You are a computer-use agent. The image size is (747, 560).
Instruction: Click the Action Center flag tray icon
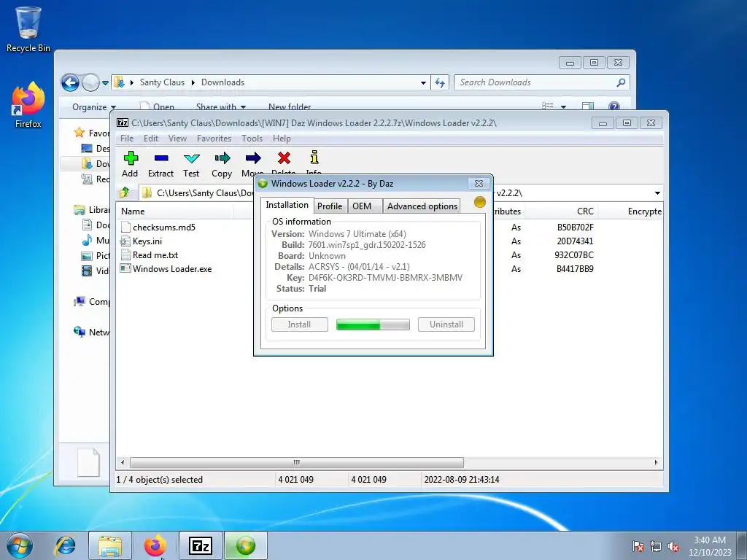(x=638, y=546)
